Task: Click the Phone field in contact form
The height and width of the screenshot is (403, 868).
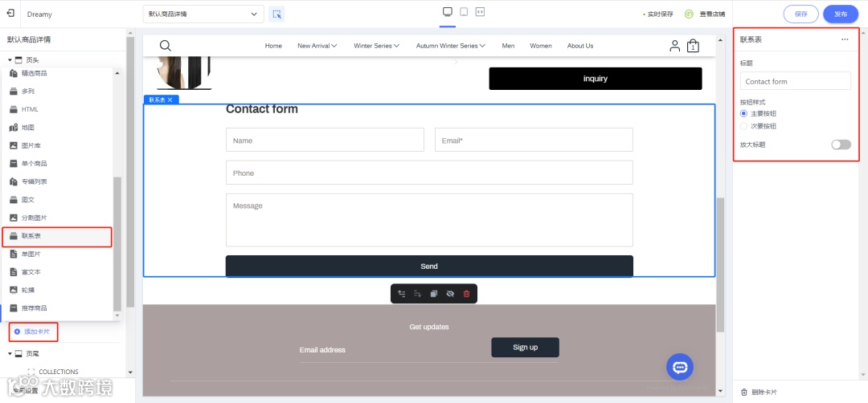Action: tap(429, 173)
